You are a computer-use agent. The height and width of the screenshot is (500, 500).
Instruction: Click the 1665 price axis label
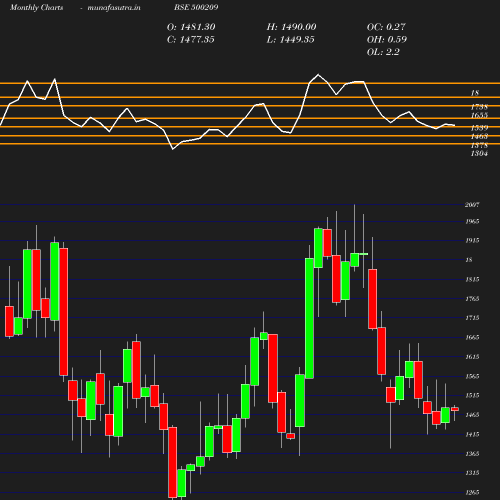tap(472, 337)
